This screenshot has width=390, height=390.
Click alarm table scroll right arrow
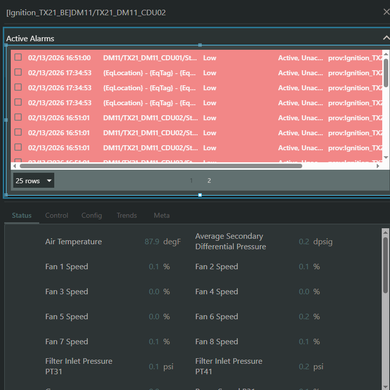tap(378, 166)
